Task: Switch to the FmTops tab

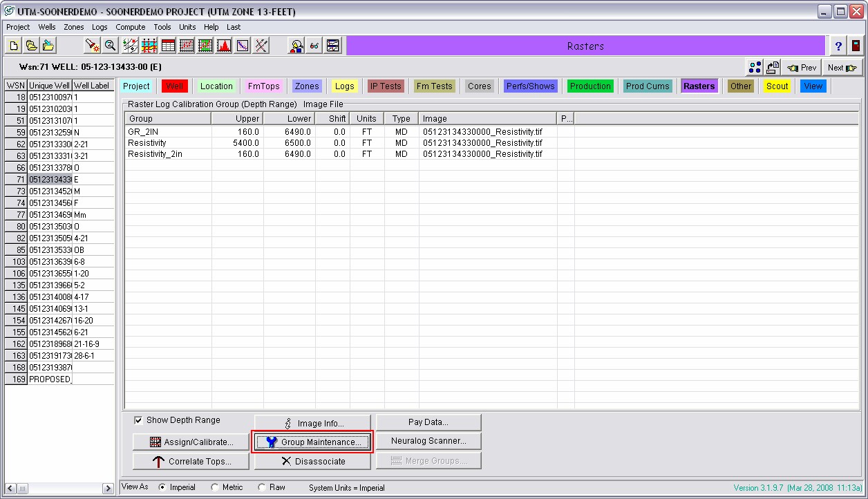Action: click(x=264, y=86)
